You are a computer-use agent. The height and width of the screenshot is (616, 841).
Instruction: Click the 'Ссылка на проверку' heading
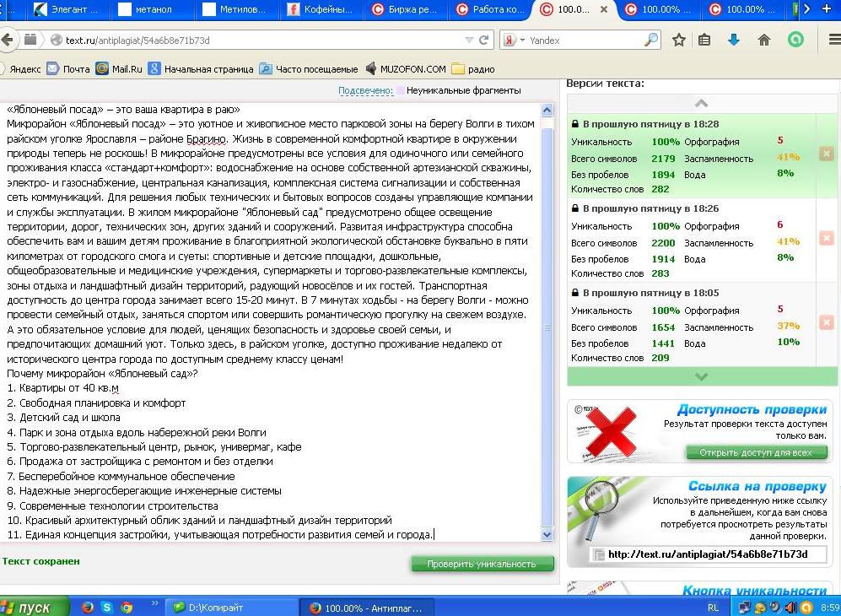click(x=757, y=487)
